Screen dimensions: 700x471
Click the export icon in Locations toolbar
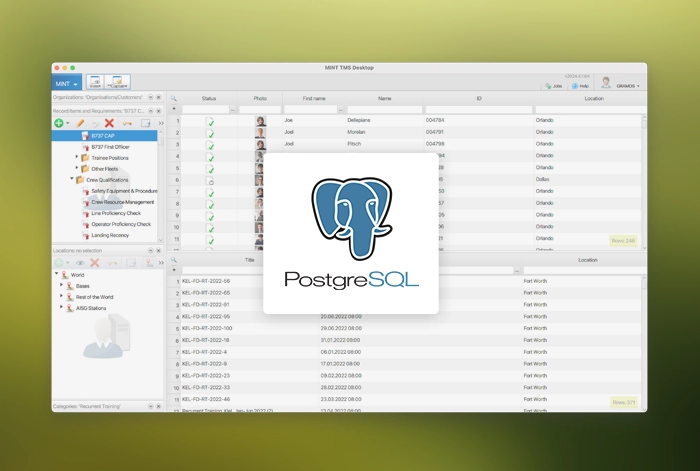point(131,263)
